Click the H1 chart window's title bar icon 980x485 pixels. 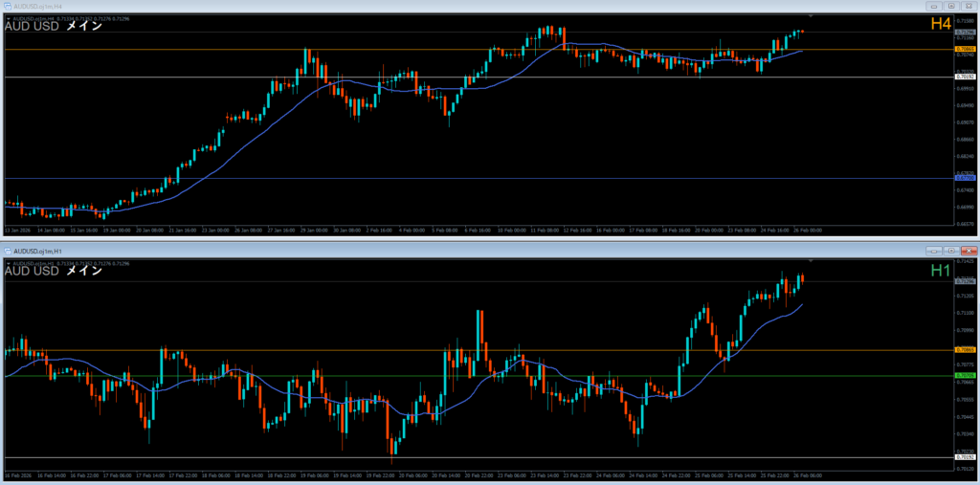point(9,250)
